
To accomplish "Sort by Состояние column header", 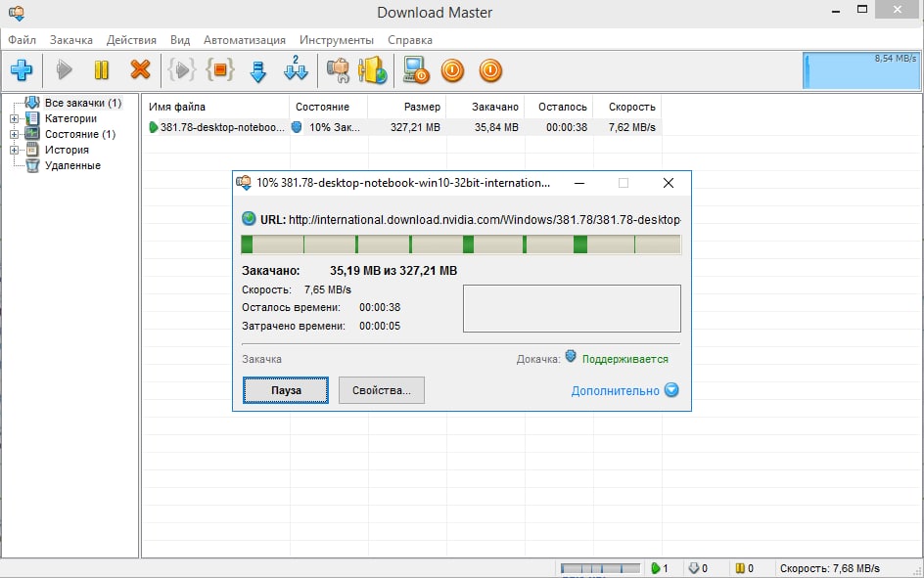I will click(329, 107).
